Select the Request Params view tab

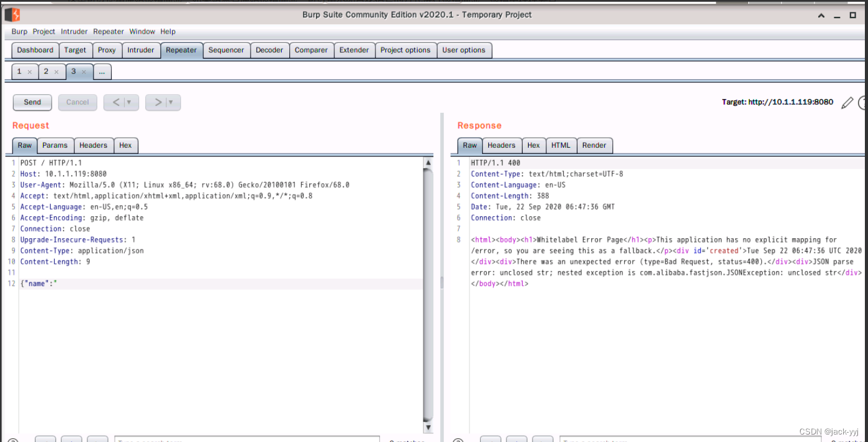click(x=55, y=145)
